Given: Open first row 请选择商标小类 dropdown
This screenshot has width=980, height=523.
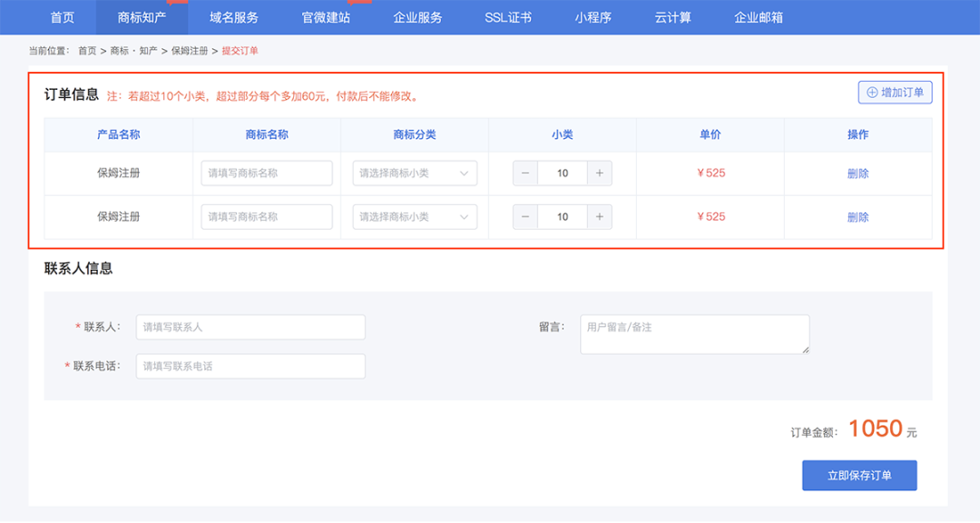Looking at the screenshot, I should (x=415, y=173).
